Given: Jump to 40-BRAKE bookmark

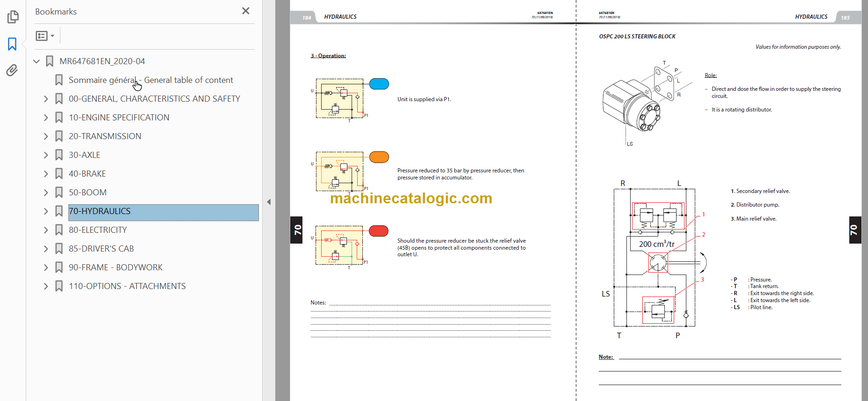Looking at the screenshot, I should tap(87, 174).
